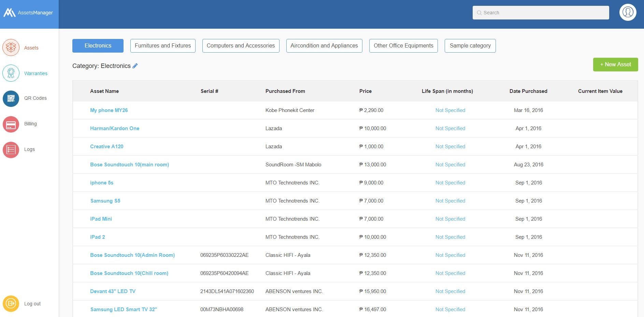
Task: Open Billing using the credit card icon
Action: [11, 124]
